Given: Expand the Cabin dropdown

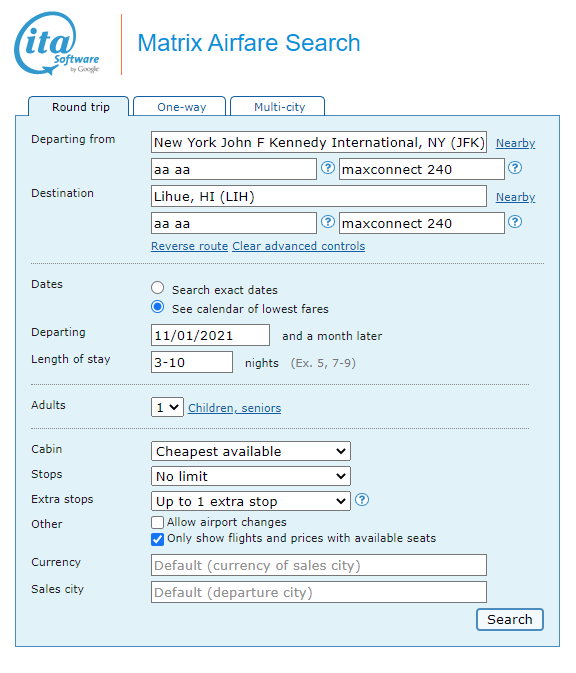Looking at the screenshot, I should [x=251, y=451].
